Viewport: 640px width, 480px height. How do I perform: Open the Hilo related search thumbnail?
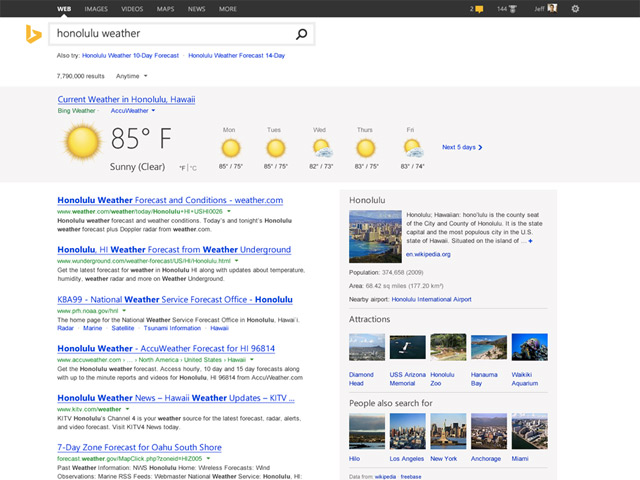click(367, 431)
